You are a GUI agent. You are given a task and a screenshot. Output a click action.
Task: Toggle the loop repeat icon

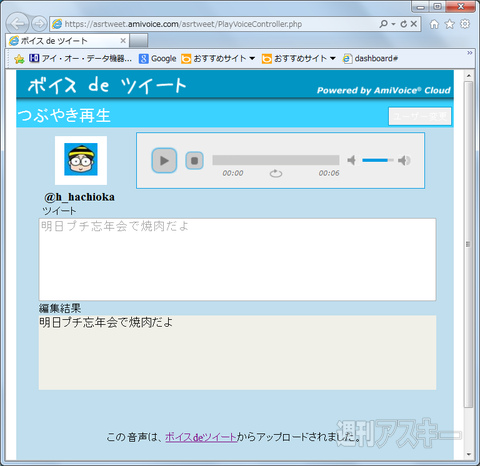[276, 174]
